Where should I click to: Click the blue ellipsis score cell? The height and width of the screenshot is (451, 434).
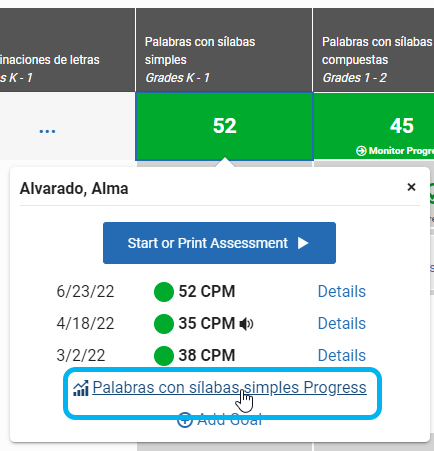point(47,131)
